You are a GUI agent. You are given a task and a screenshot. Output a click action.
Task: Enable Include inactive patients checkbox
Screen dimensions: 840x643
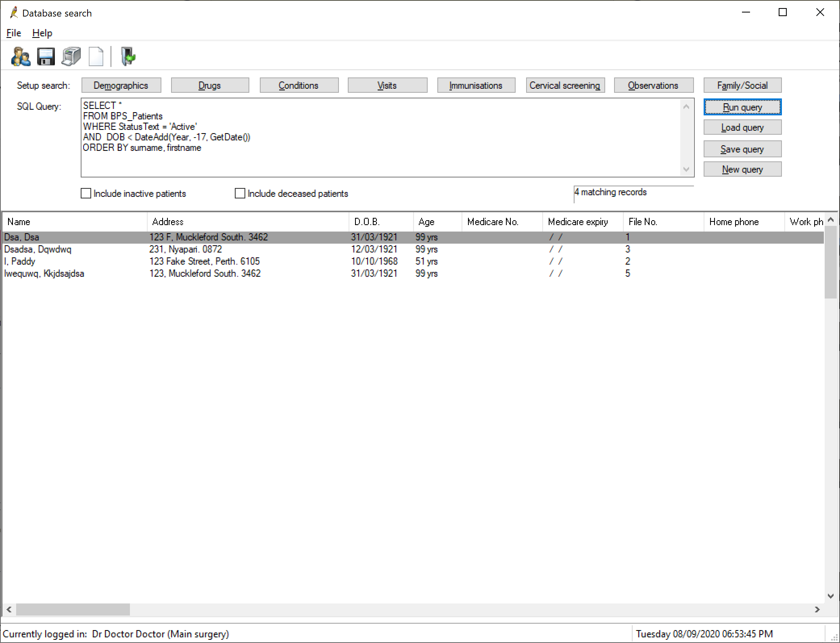[x=86, y=194]
